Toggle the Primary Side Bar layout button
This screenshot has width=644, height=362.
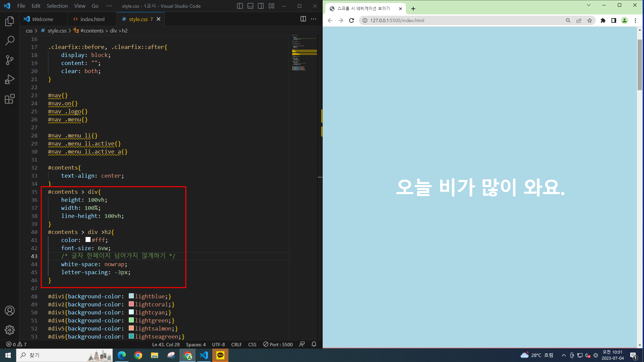[x=240, y=6]
